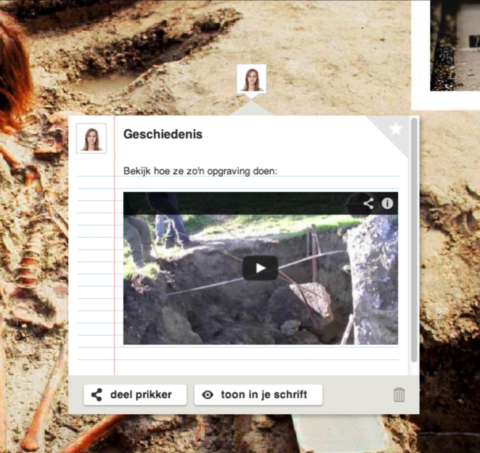Viewport: 480px width, 453px height.
Task: Play the excavation video
Action: pyautogui.click(x=260, y=268)
